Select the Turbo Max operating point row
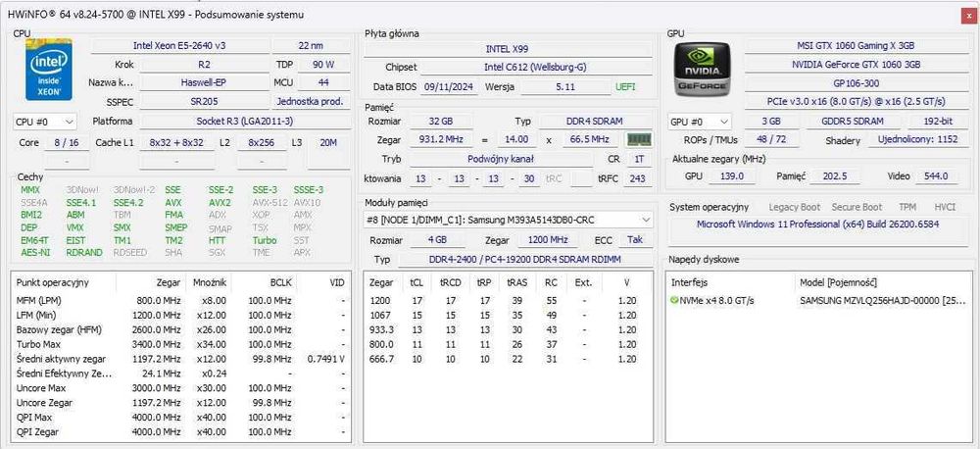Screen dimensions: 980x449 click(180, 344)
